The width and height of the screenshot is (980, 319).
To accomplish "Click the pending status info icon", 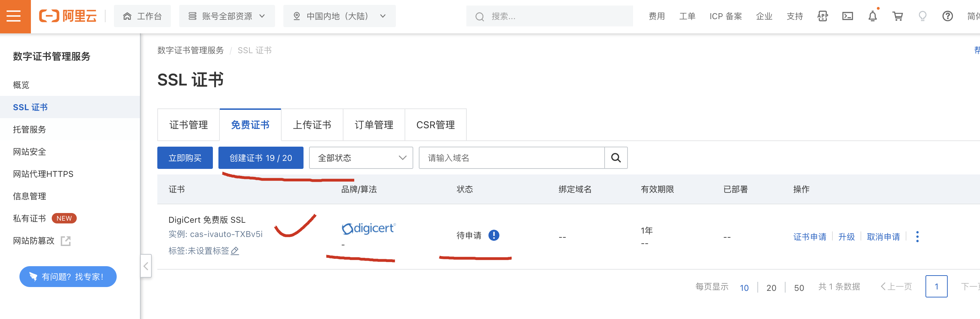I will coord(493,235).
